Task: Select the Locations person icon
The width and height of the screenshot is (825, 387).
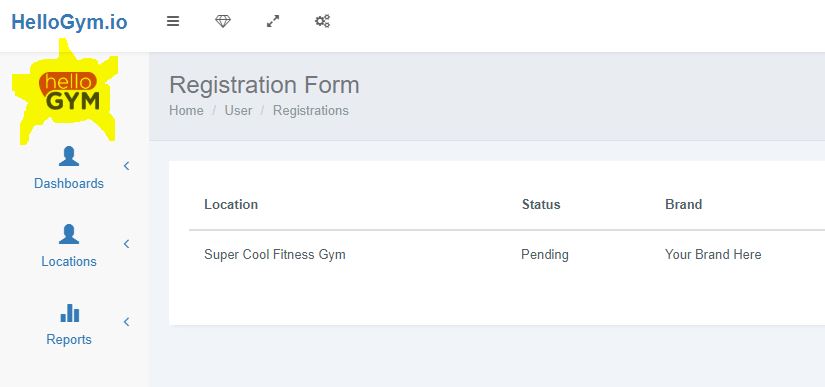Action: pyautogui.click(x=69, y=234)
